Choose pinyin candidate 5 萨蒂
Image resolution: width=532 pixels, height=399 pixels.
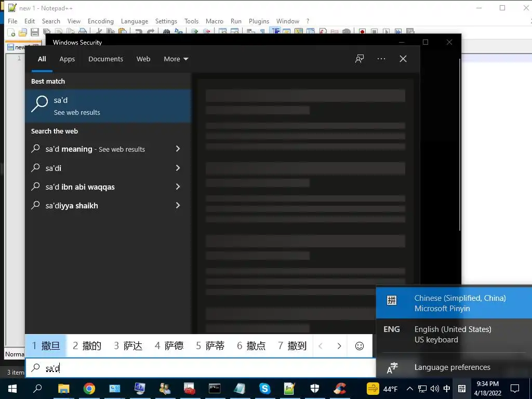coord(210,345)
